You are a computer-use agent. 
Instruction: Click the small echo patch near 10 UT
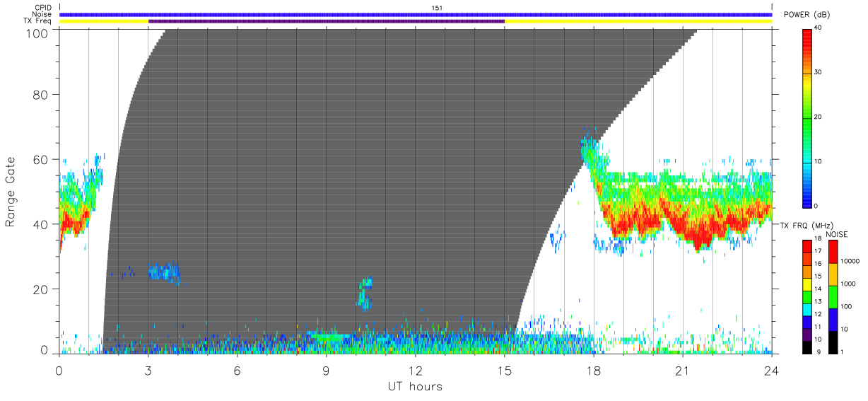[x=365, y=294]
